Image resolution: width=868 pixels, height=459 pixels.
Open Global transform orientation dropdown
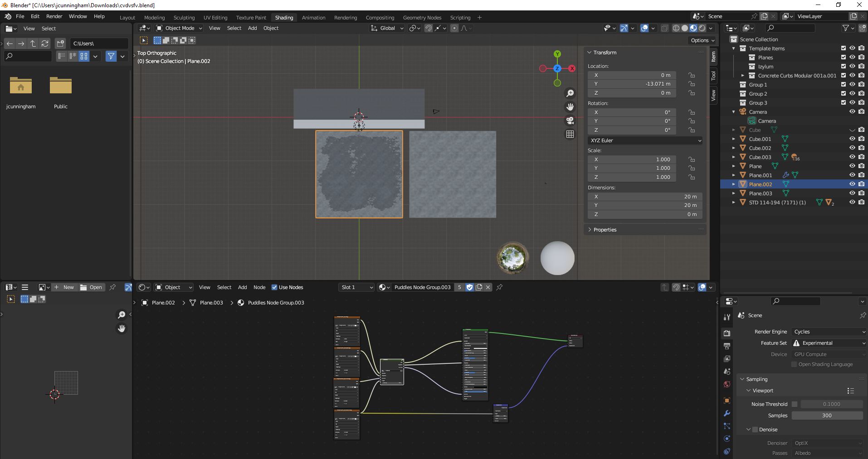387,28
